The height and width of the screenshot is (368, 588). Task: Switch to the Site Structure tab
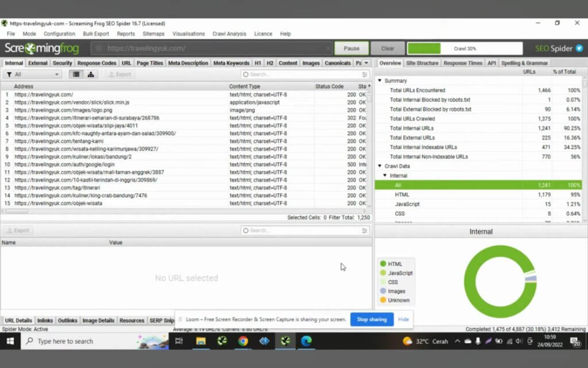click(x=422, y=63)
